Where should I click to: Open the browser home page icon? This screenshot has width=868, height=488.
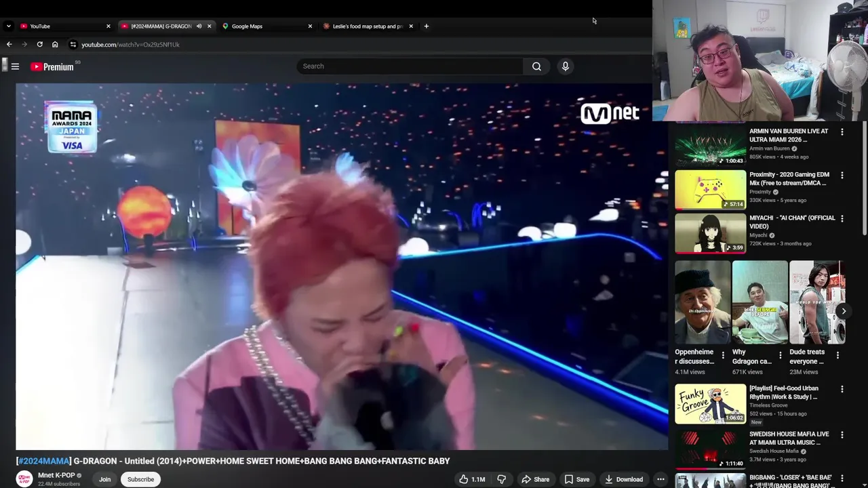pos(55,44)
